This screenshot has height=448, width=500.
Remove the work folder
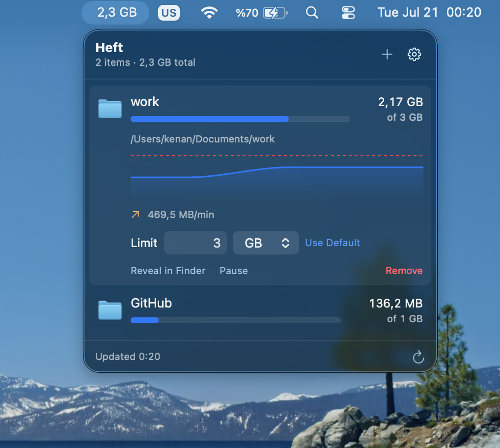pyautogui.click(x=404, y=271)
